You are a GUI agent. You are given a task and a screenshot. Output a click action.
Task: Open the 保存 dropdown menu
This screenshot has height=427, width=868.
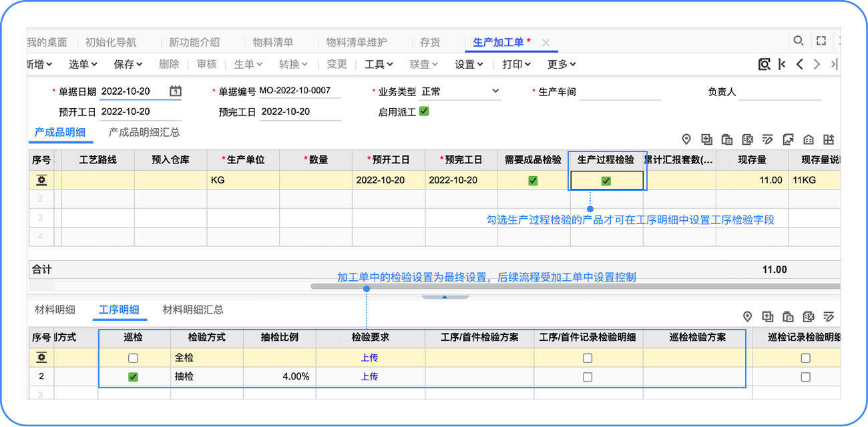click(128, 64)
